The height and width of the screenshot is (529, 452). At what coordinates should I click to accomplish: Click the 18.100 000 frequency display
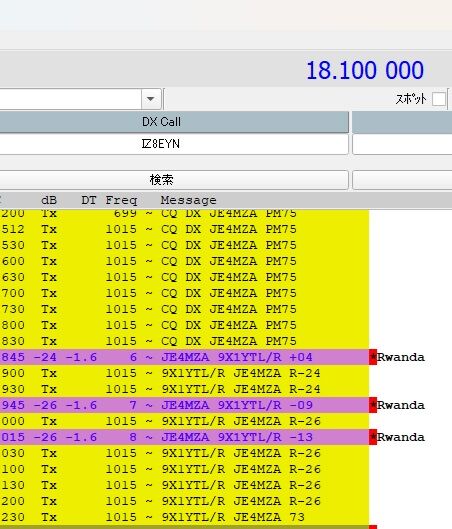pos(365,71)
